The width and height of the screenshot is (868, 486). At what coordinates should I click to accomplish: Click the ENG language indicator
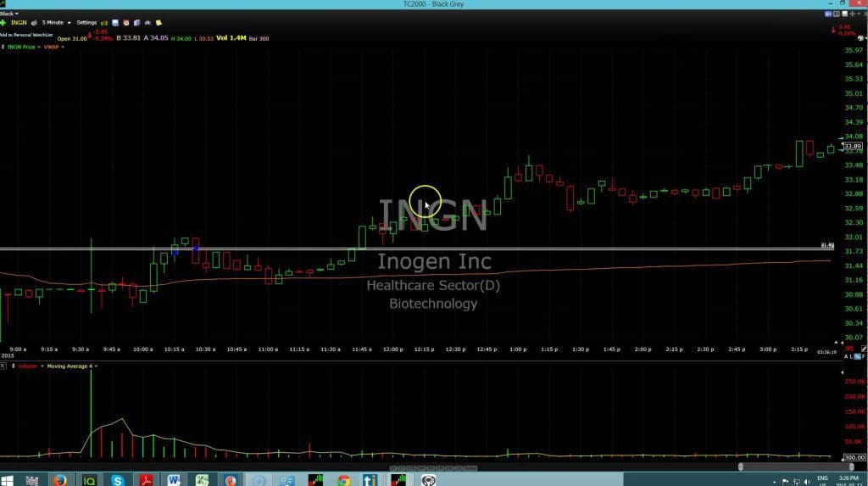822,478
